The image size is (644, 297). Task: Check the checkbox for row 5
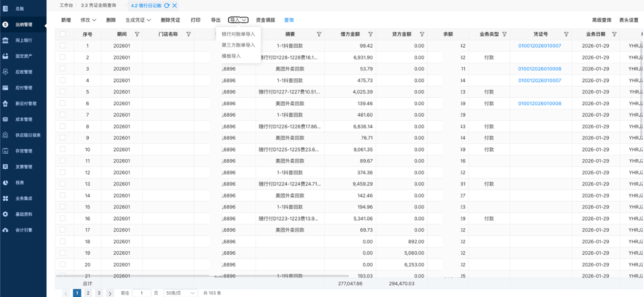62,92
